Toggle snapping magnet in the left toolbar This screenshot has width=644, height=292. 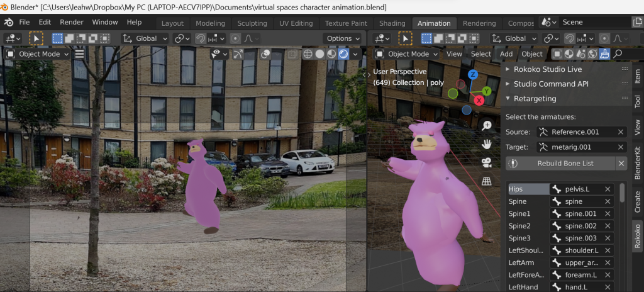click(x=201, y=38)
